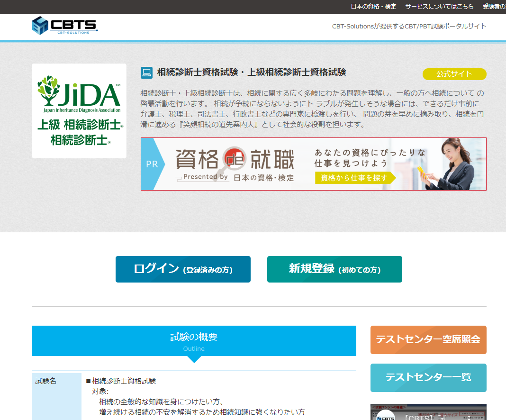The height and width of the screenshot is (420, 506).
Task: Click the blue PR arrow tag
Action: tap(153, 164)
